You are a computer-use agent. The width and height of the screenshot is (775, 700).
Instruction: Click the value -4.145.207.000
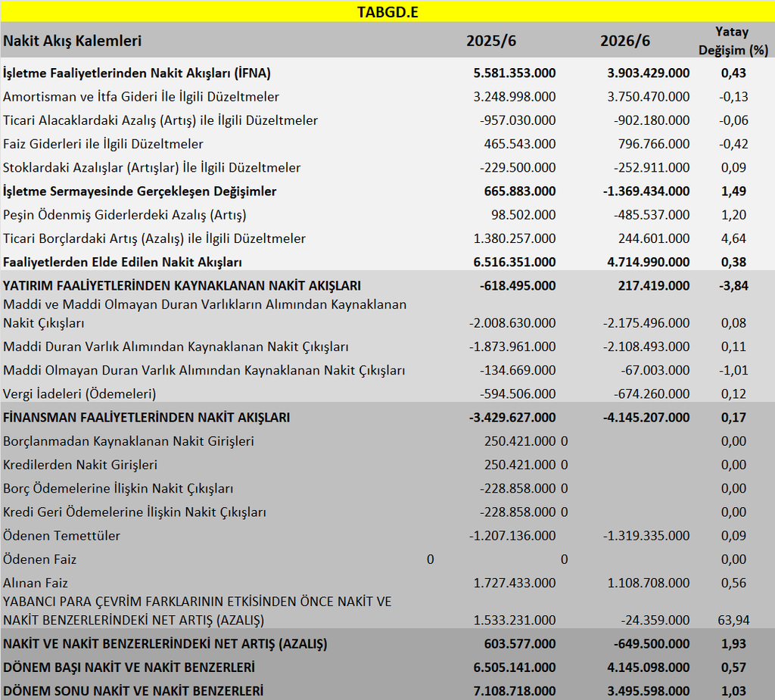[646, 418]
